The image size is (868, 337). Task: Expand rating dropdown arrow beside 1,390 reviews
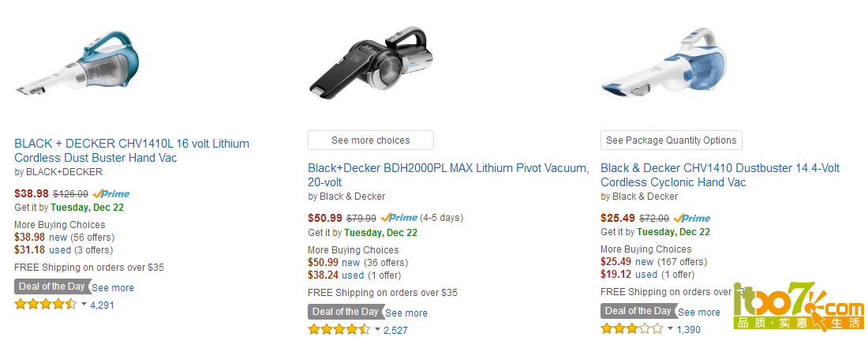671,328
